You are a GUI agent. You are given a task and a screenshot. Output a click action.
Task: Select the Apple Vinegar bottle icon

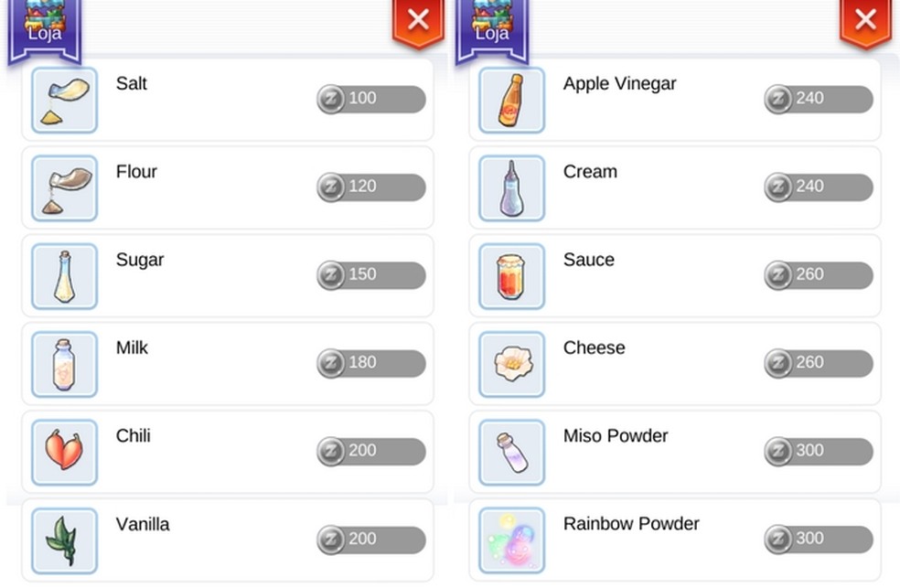coord(510,100)
